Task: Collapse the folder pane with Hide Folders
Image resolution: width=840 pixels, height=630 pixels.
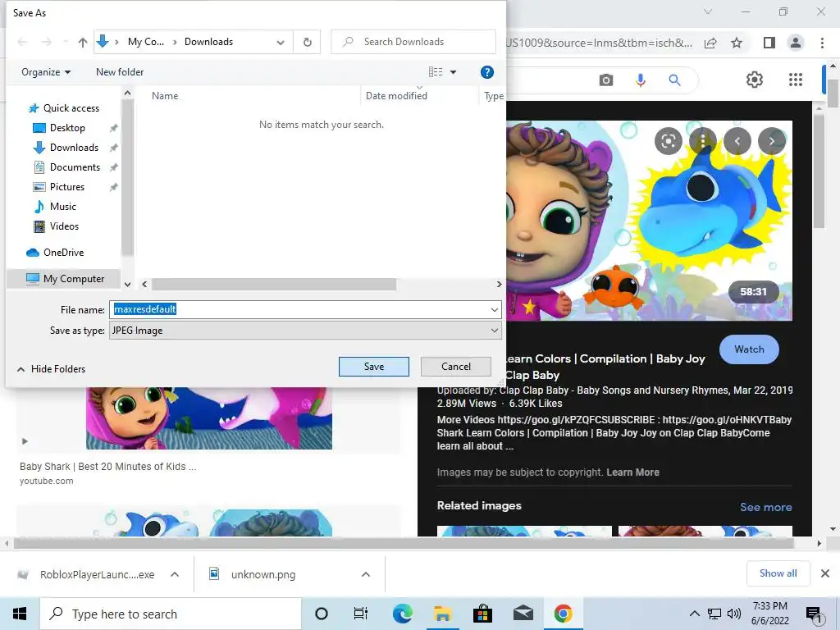Action: tap(52, 369)
